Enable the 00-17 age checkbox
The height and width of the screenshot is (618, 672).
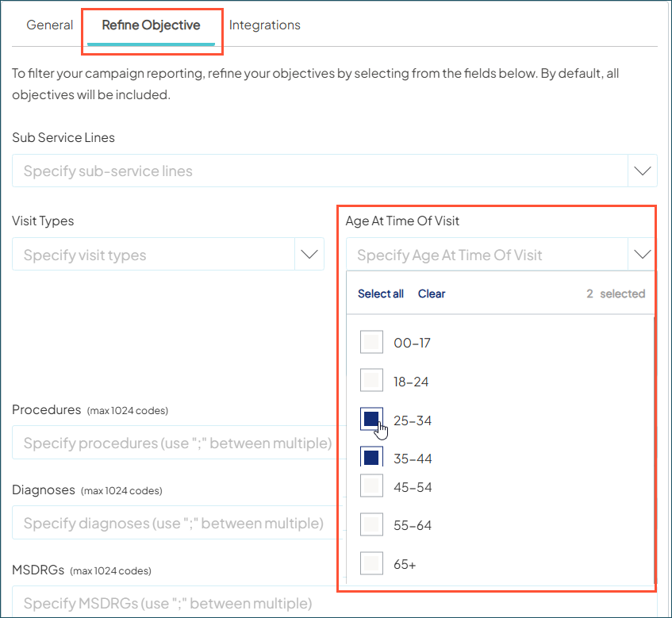click(371, 342)
